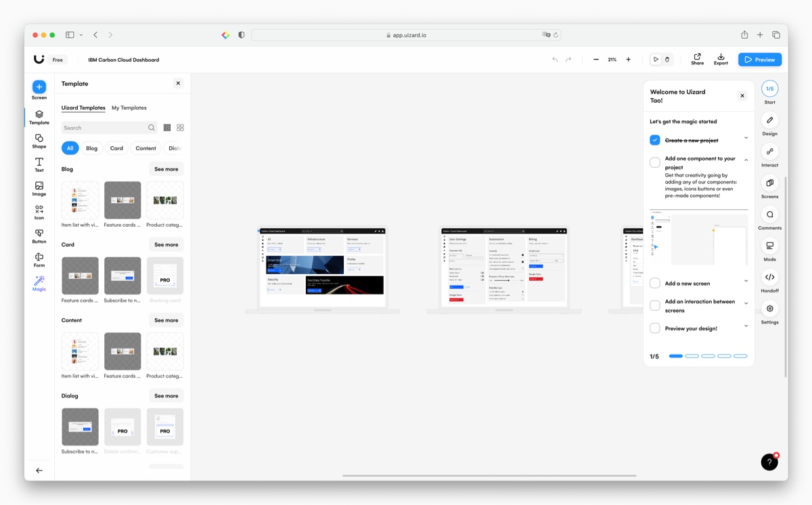Select the Card filter chip
812x505 pixels.
[116, 148]
